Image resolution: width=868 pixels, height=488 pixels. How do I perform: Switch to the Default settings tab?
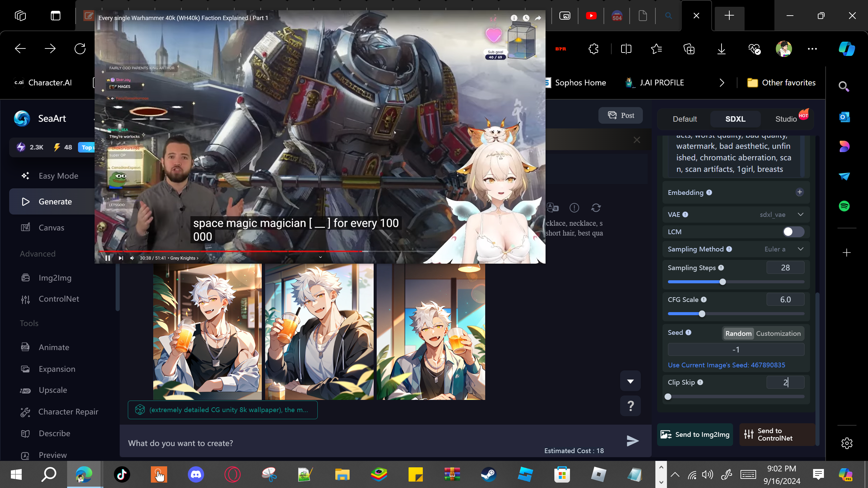[685, 119]
